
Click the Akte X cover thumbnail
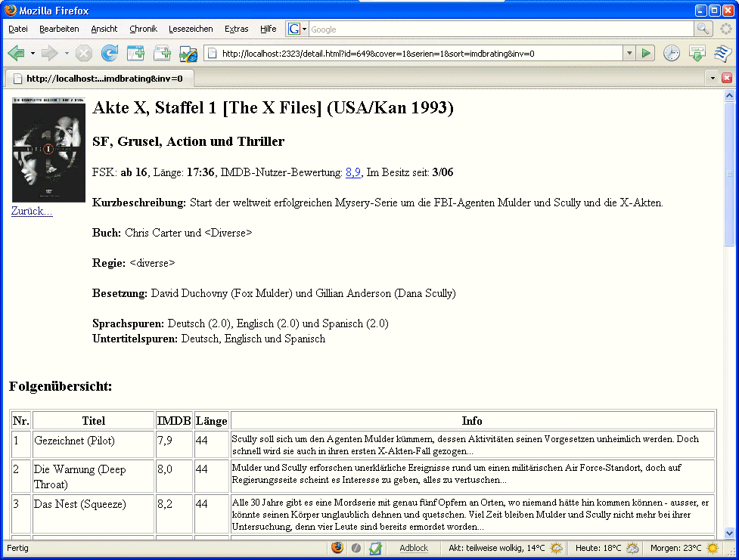48,150
